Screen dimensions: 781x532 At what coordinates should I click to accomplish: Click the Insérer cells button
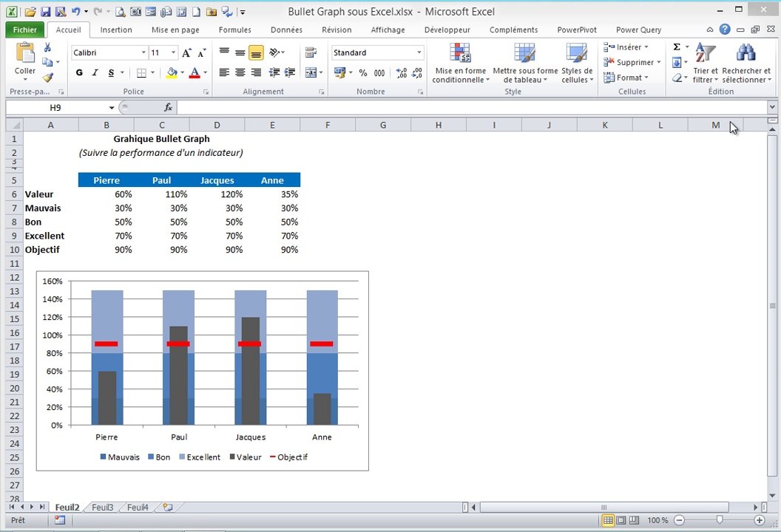click(x=626, y=47)
